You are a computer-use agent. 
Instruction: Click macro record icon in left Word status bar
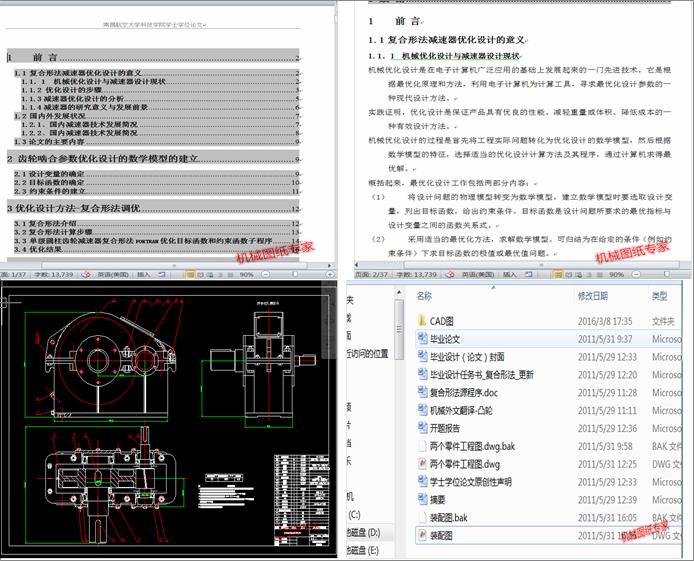[162, 275]
